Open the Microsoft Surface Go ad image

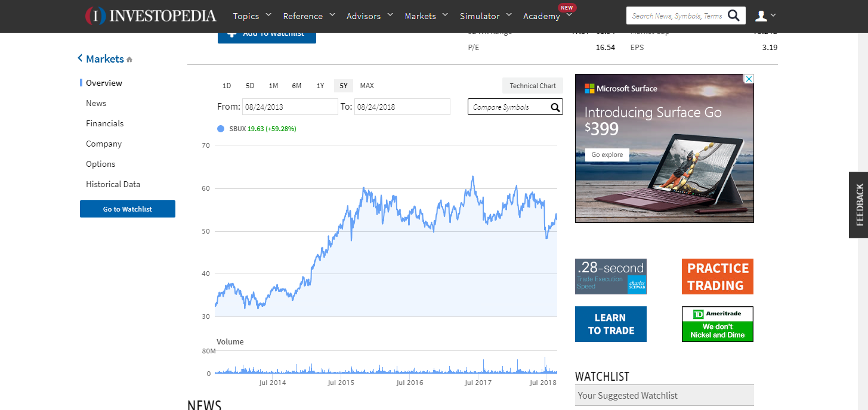(665, 148)
